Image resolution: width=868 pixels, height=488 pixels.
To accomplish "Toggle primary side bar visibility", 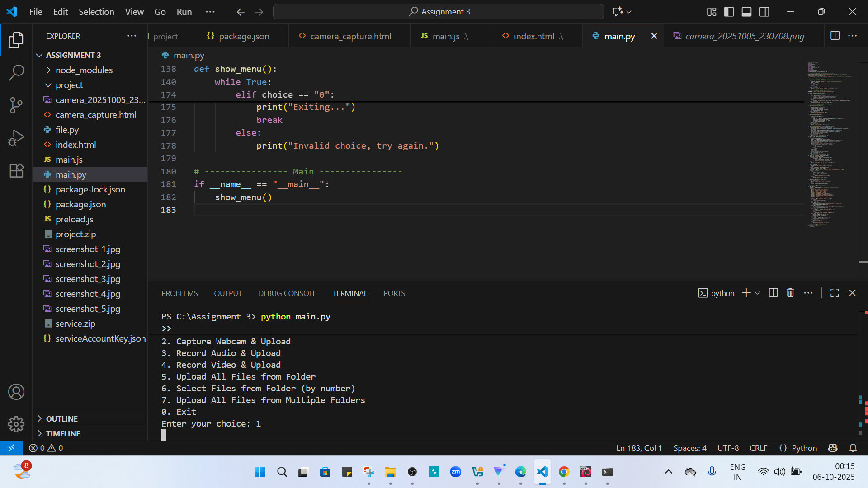I will tap(729, 12).
